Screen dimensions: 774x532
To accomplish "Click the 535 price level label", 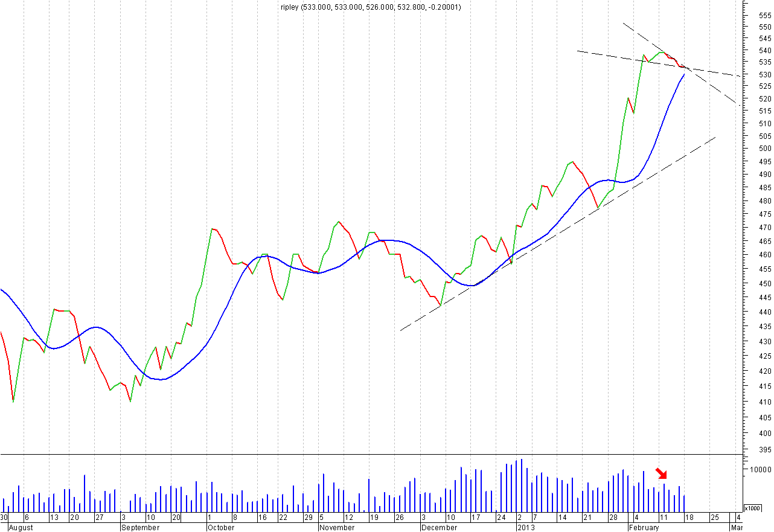I will point(764,62).
